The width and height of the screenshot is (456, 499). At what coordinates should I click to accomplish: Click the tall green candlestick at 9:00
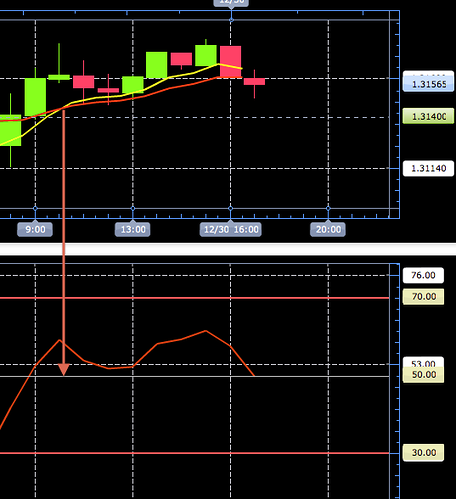(35, 97)
